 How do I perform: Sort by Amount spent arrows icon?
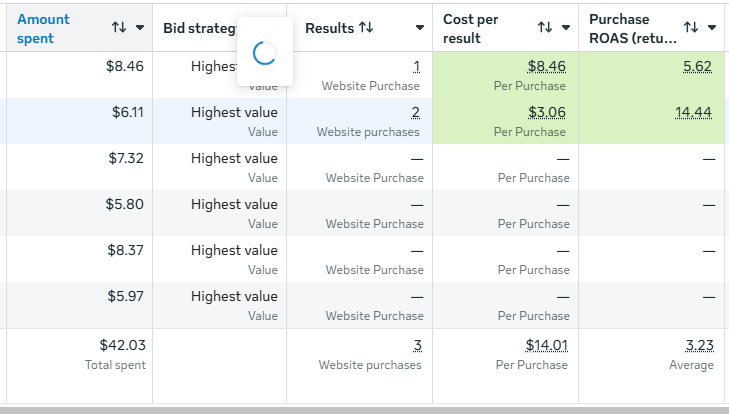pyautogui.click(x=119, y=27)
